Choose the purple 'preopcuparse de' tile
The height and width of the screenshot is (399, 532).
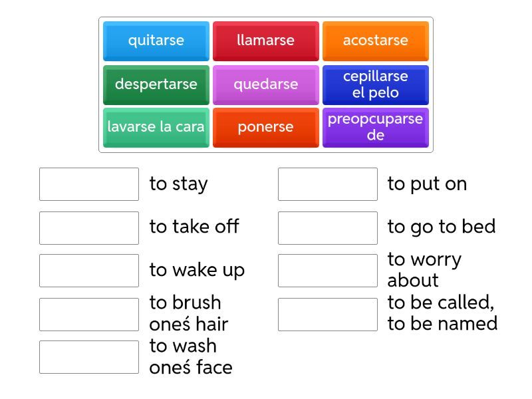point(375,127)
